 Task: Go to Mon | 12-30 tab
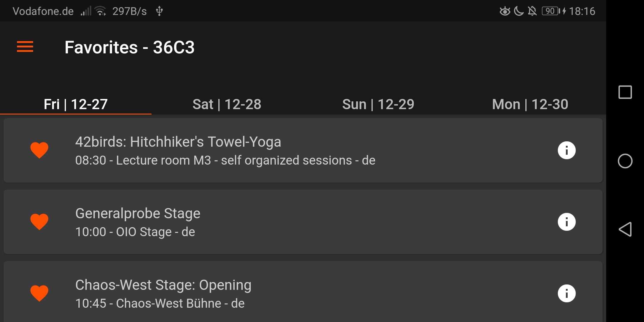coord(530,104)
